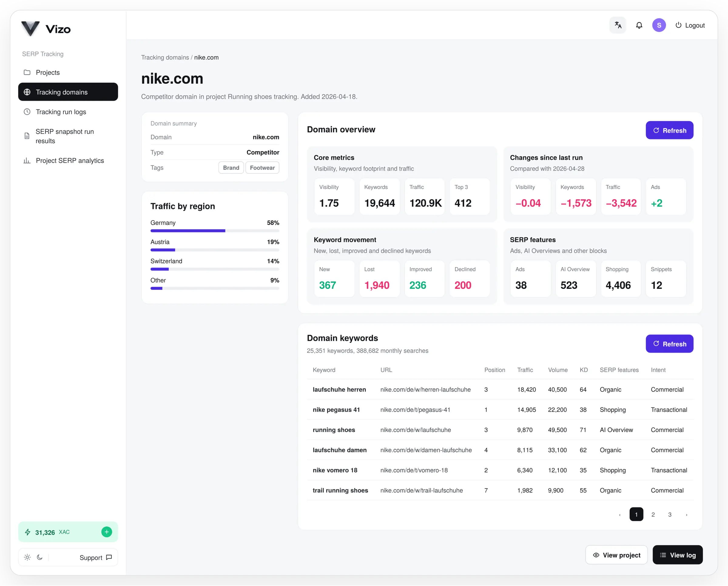728x586 pixels.
Task: Click the Tracking domains globe icon
Action: pos(27,92)
